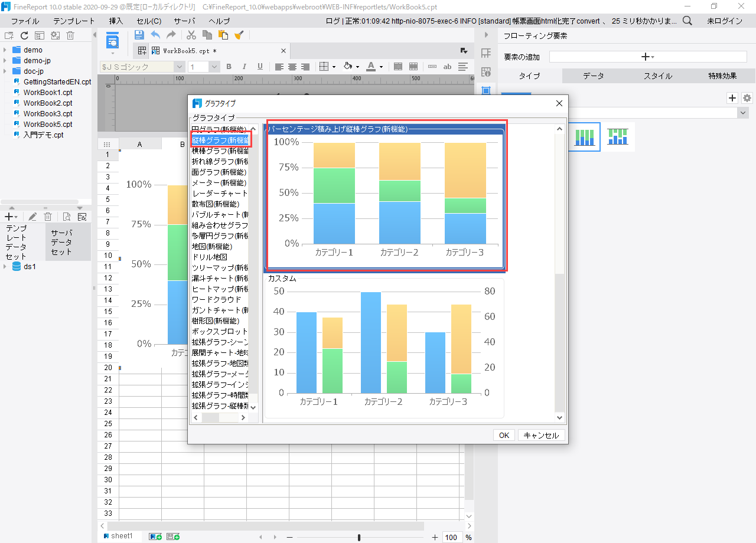Click the cut scissors icon
The width and height of the screenshot is (756, 543).
click(191, 35)
